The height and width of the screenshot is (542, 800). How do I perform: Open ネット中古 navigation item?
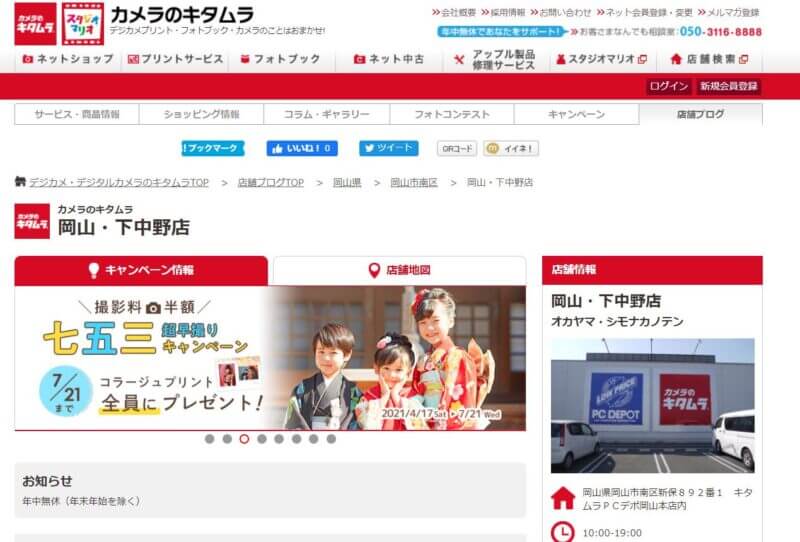[x=388, y=59]
